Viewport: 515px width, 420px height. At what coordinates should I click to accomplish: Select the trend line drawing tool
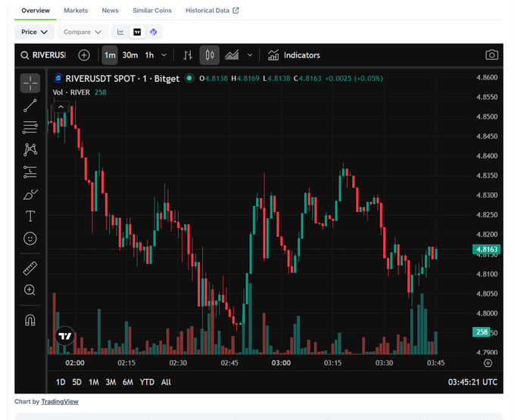30,106
